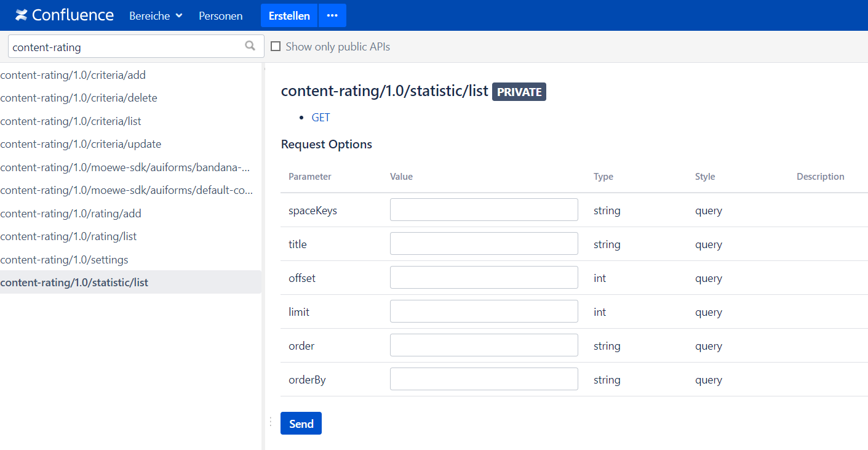Screen dimensions: 868x450
Task: Enable Show only public APIs checkbox
Action: [x=276, y=47]
